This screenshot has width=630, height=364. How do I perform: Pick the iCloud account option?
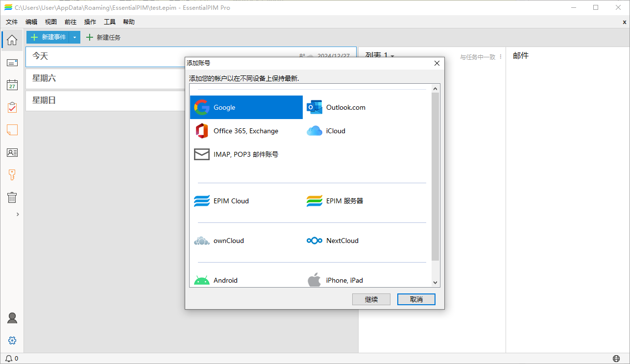(359, 131)
